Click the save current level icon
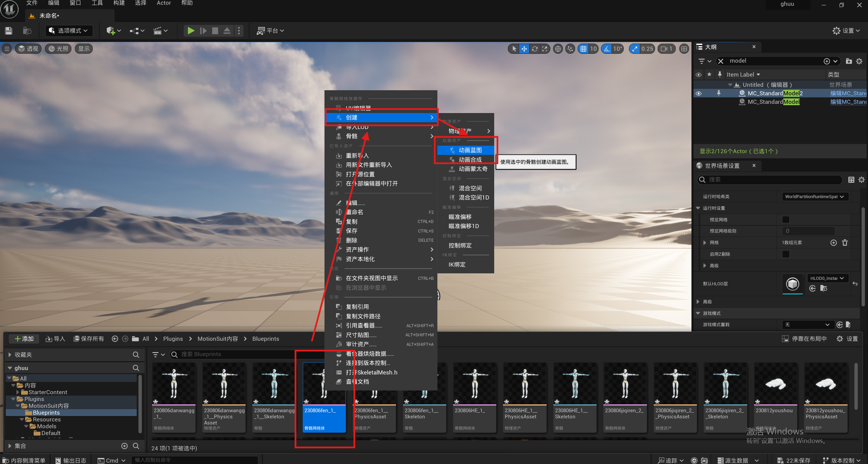868x464 pixels. pos(9,31)
